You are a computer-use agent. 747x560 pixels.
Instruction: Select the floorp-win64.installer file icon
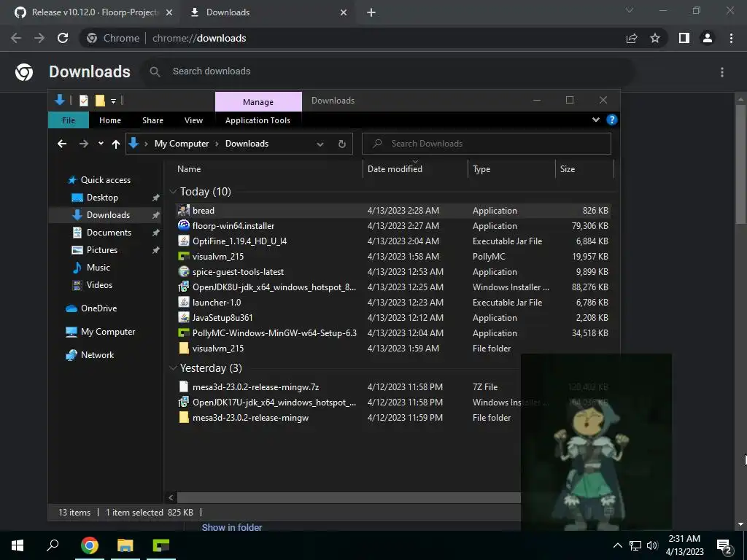183,226
